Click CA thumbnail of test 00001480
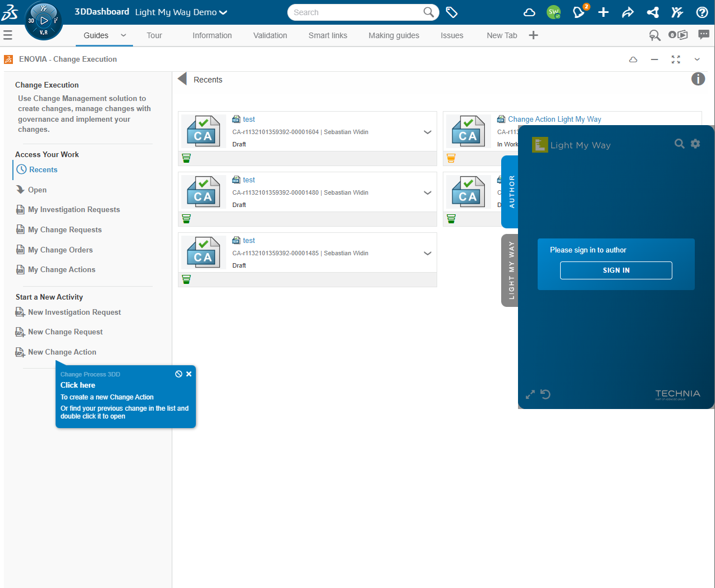The height and width of the screenshot is (588, 715). click(203, 192)
